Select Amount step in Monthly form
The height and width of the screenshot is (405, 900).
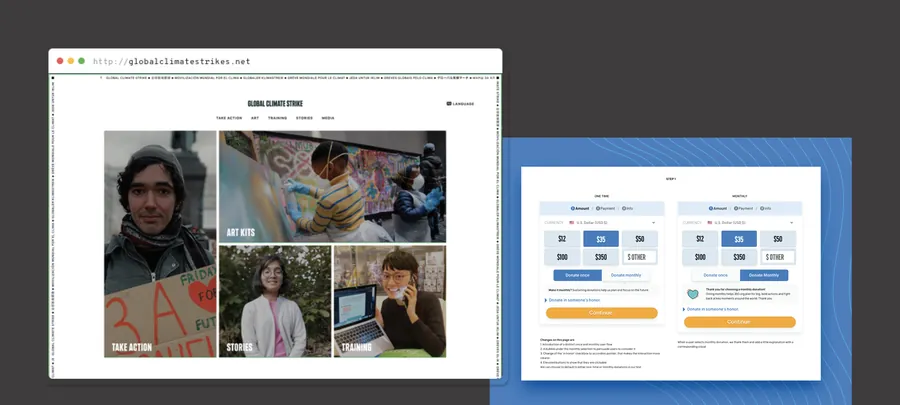pyautogui.click(x=717, y=208)
